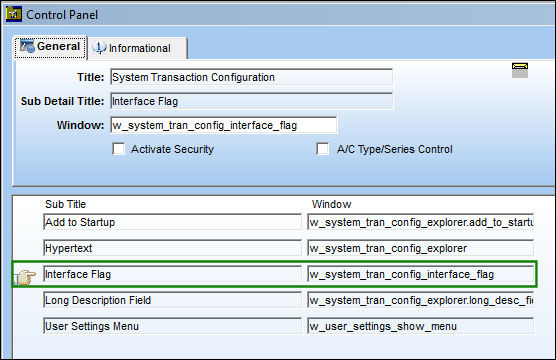556x360 pixels.
Task: Click the w_system_tran_config_interface_flag cell in the list
Action: coord(421,274)
